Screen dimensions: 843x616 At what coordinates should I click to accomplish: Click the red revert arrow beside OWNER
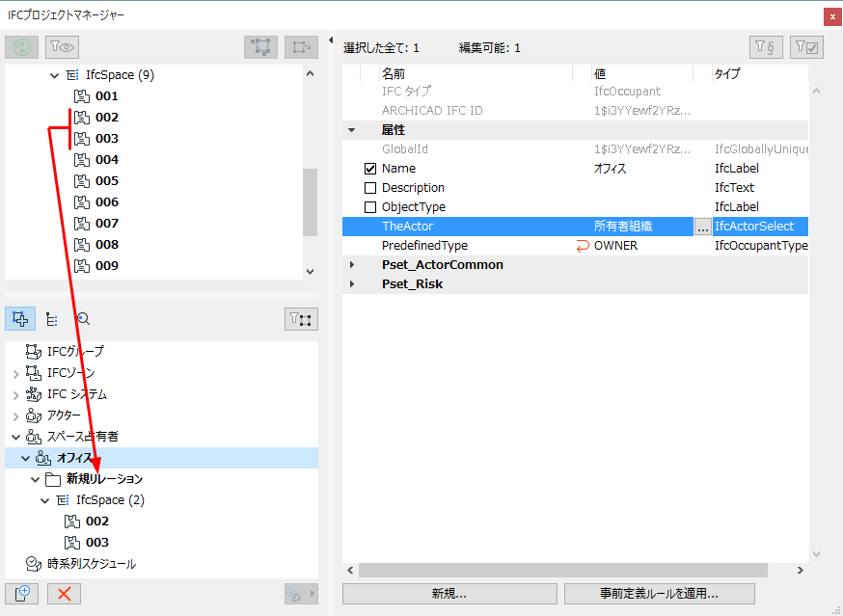tap(583, 246)
